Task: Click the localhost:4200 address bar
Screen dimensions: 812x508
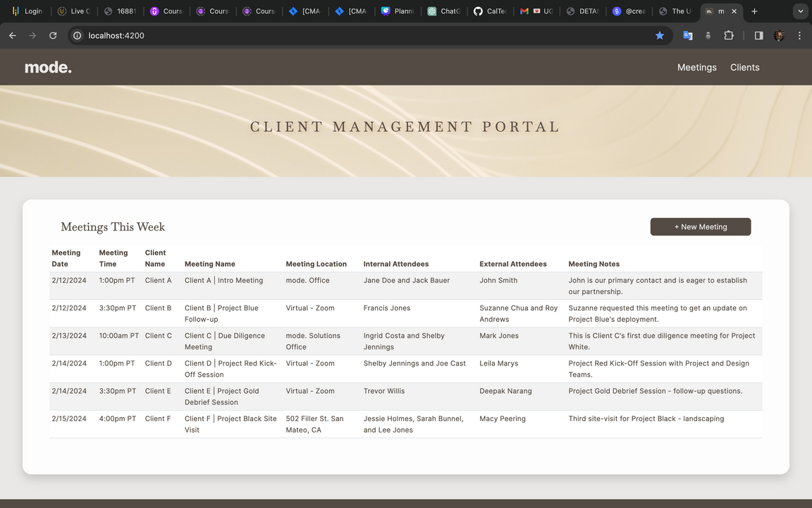Action: [x=352, y=35]
